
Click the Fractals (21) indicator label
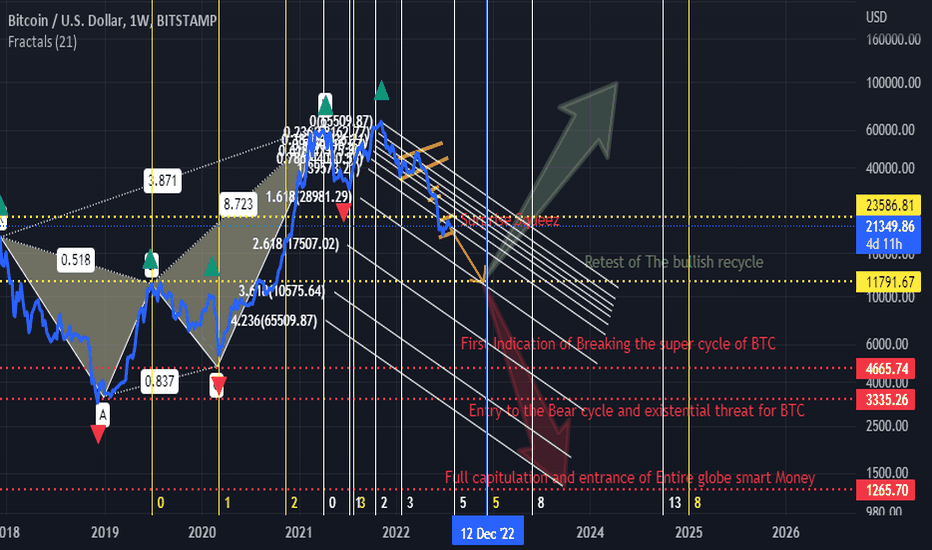coord(42,42)
